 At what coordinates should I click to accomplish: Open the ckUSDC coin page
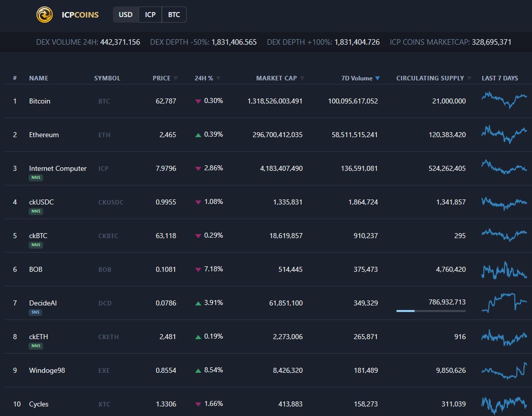pos(41,202)
